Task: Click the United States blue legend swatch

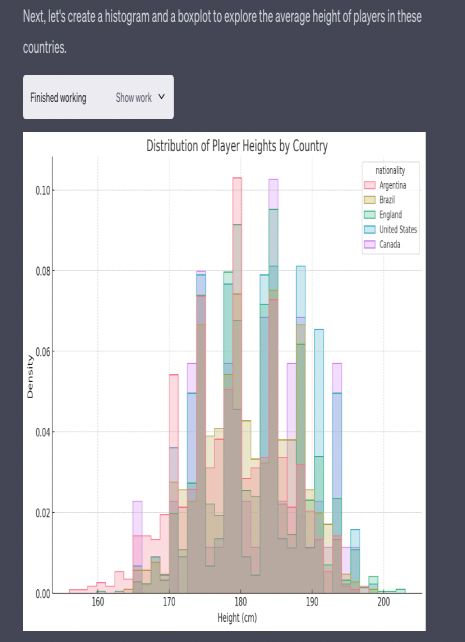Action: pos(370,229)
